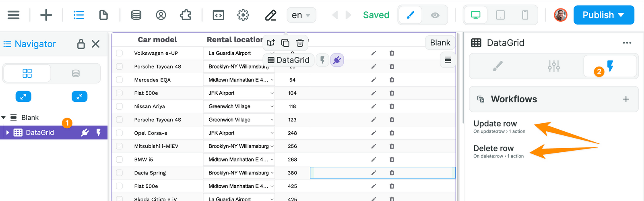Open rental location dropdown for Volkswagen e-UP
644x201 pixels.
[239, 53]
